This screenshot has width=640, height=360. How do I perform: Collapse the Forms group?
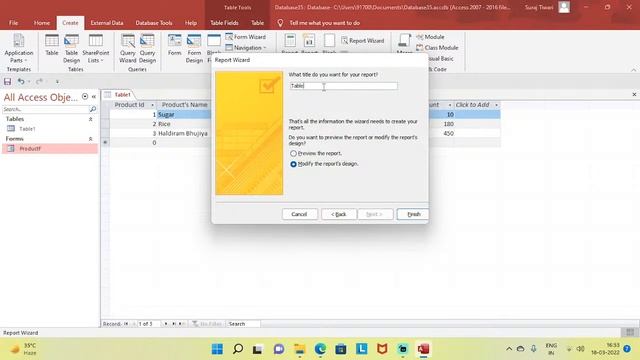(91, 139)
